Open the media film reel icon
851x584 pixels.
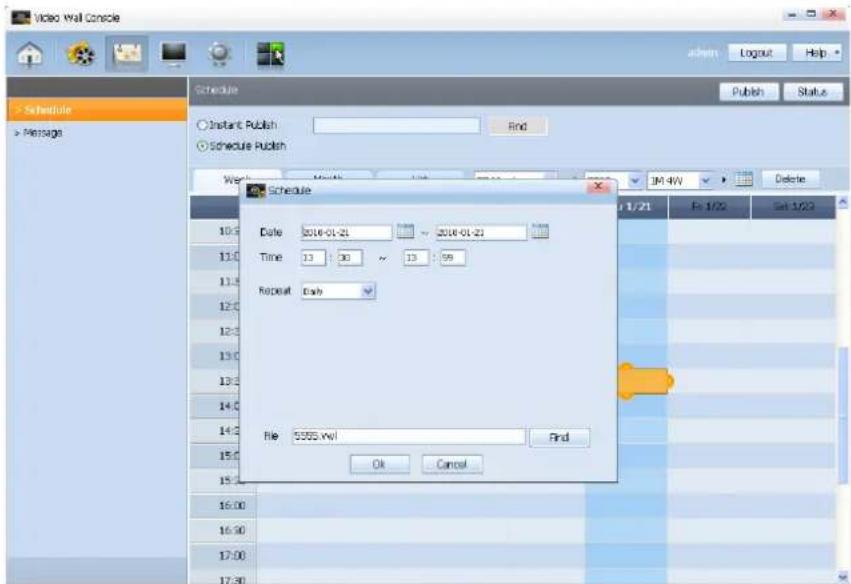(x=80, y=54)
